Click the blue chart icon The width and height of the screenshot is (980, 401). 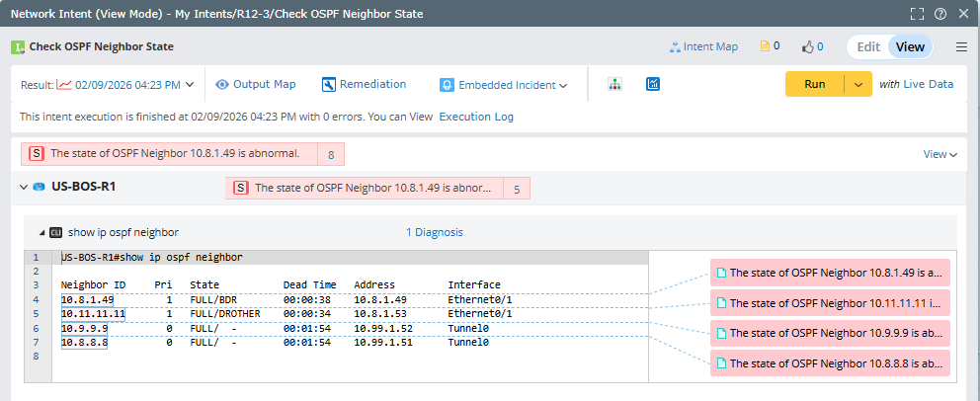(x=653, y=84)
